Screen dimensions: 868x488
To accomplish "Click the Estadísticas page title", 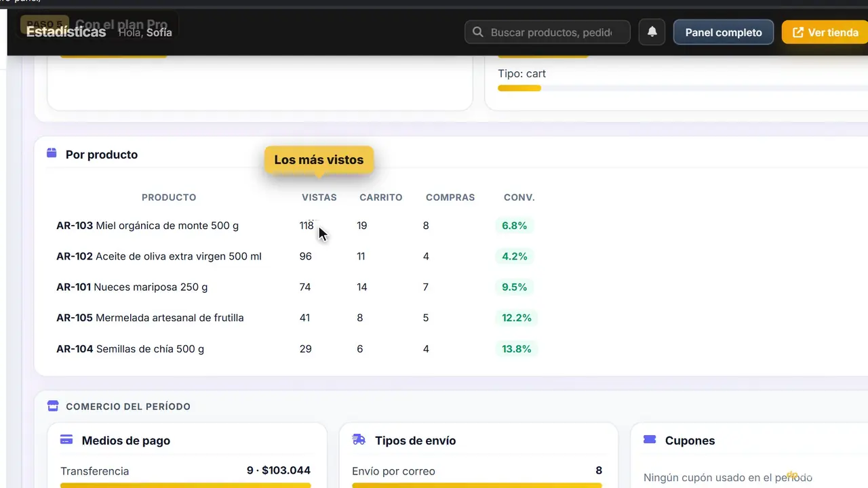I will pyautogui.click(x=66, y=32).
